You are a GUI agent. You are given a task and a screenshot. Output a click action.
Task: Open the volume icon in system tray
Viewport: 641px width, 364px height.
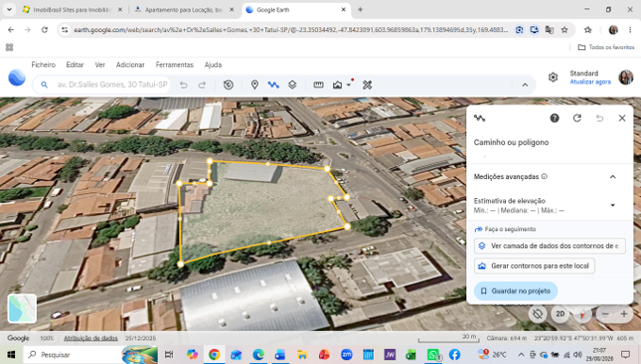pyautogui.click(x=577, y=355)
